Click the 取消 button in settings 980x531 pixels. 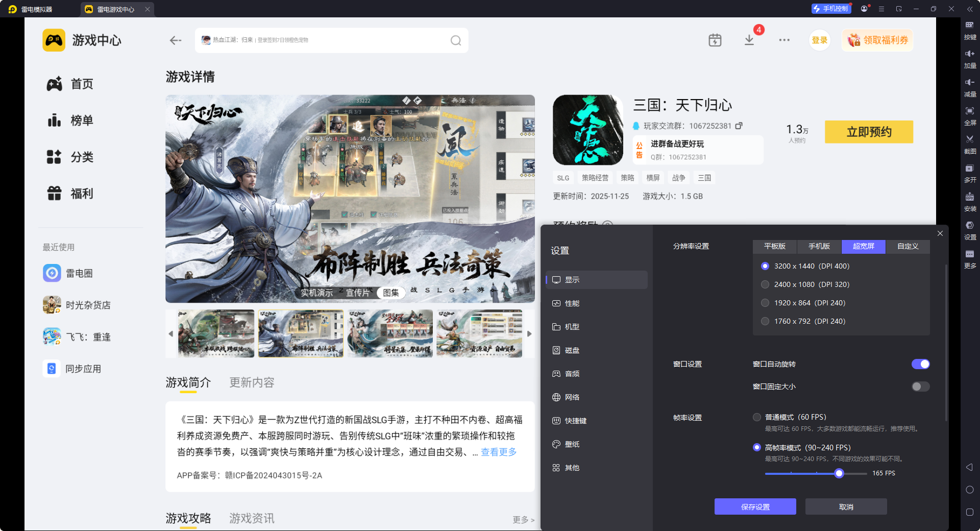point(846,506)
